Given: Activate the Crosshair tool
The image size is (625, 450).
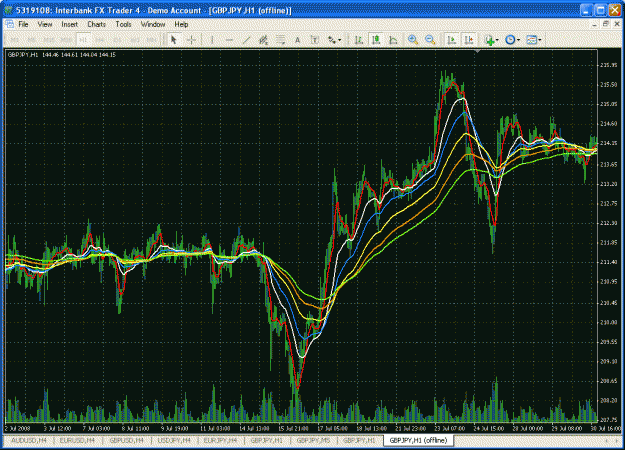Looking at the screenshot, I should (192, 40).
